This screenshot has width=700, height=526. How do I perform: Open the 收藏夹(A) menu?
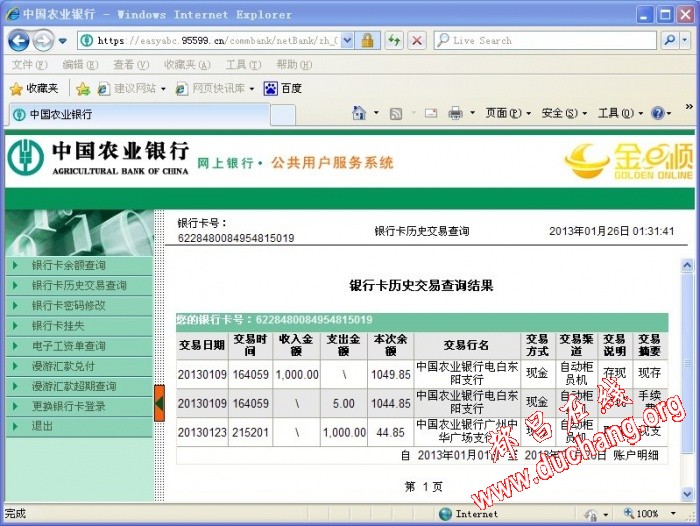(187, 65)
